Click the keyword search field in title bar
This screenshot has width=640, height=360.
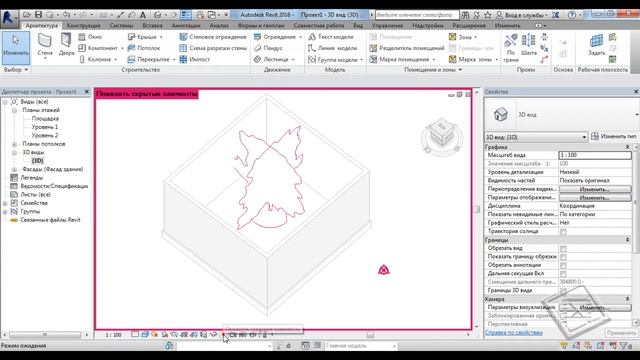[417, 15]
